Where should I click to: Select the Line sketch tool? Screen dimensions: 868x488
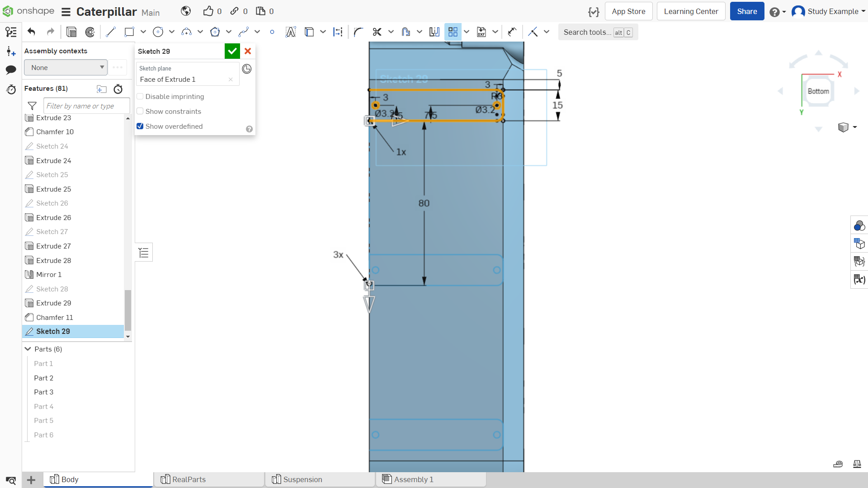[111, 32]
